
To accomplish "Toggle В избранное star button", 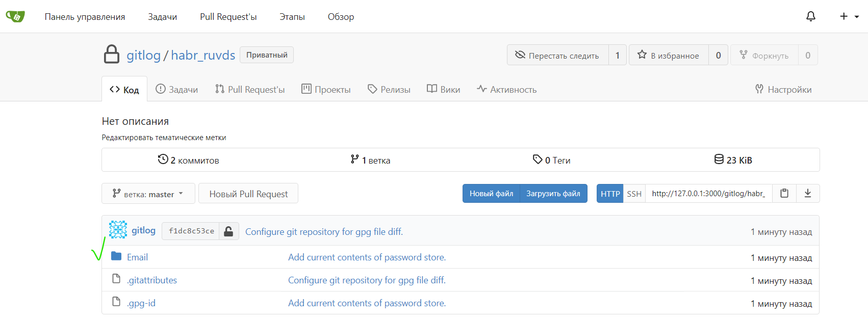I will [x=668, y=56].
